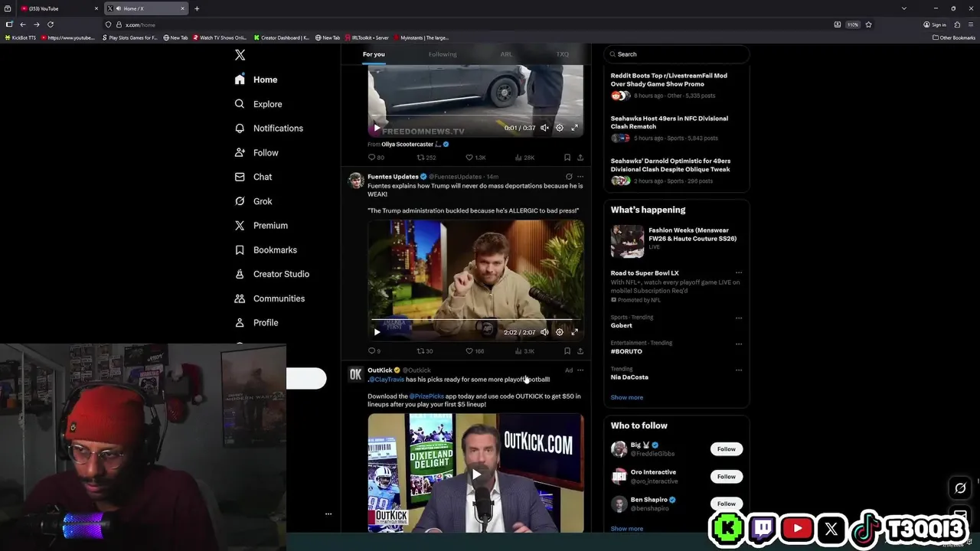The width and height of the screenshot is (980, 551).
Task: Switch to the ARL feed tab
Action: tap(506, 54)
